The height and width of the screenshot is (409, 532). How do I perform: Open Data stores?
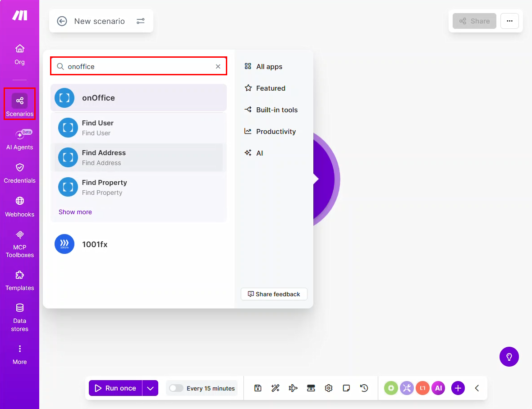20,317
